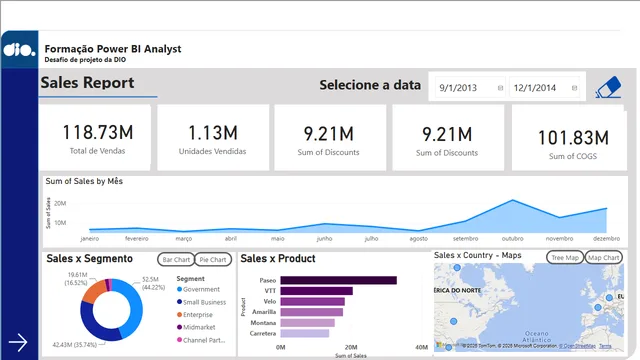Screen dimensions: 640x360
Task: Click the Sum of COGS card
Action: coord(569,138)
